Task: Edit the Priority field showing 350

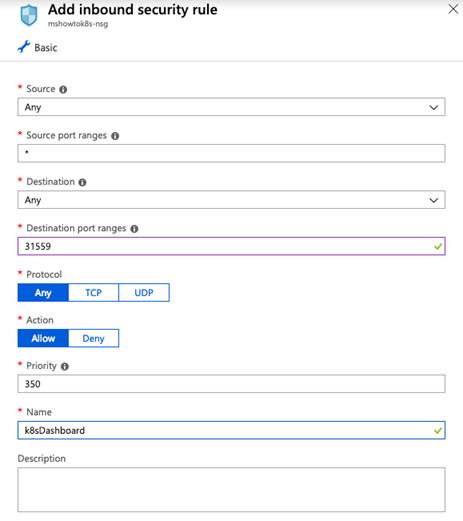Action: pos(231,384)
